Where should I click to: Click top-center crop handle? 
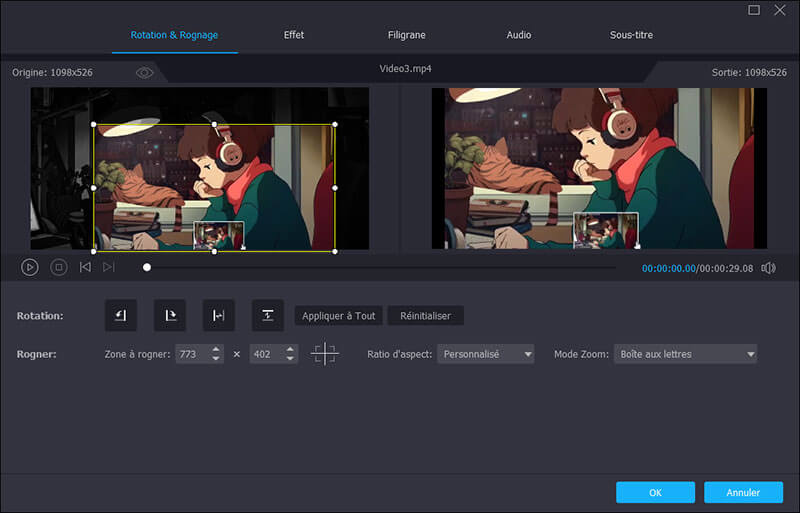[x=214, y=124]
